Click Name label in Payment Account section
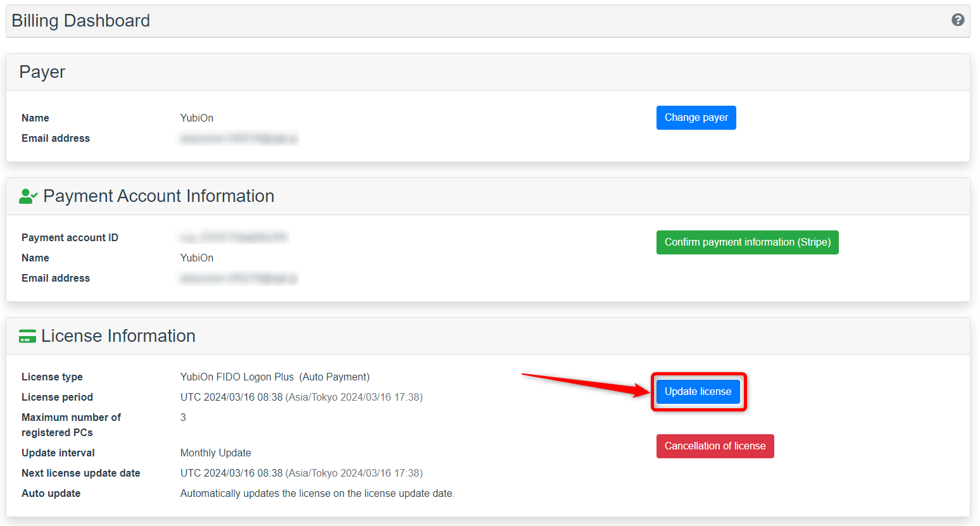Image resolution: width=980 pixels, height=526 pixels. click(35, 258)
